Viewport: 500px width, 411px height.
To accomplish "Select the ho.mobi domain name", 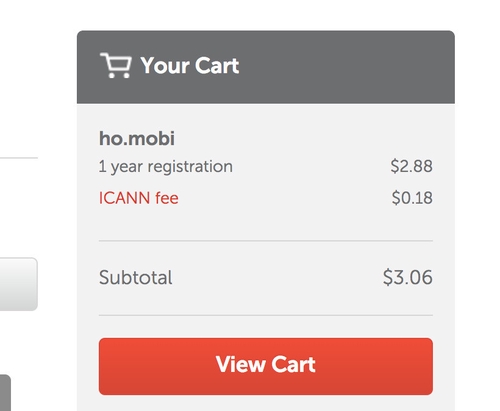I will coord(137,138).
